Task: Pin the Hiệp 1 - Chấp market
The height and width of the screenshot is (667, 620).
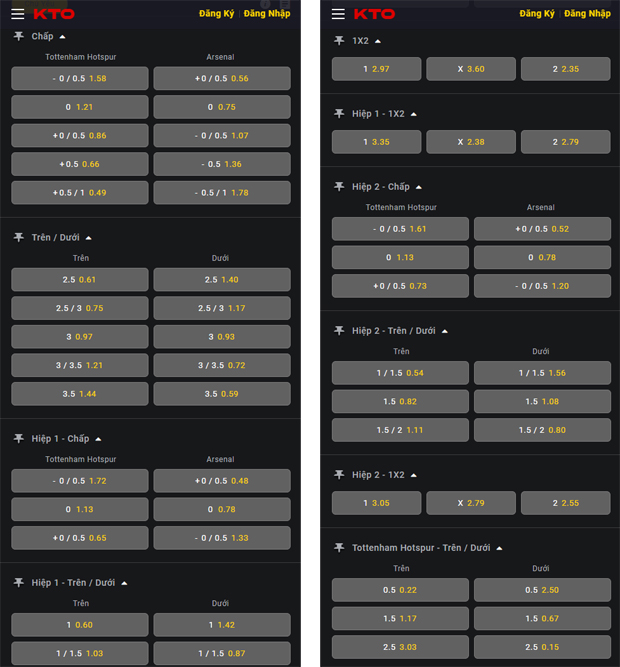Action: (x=18, y=438)
